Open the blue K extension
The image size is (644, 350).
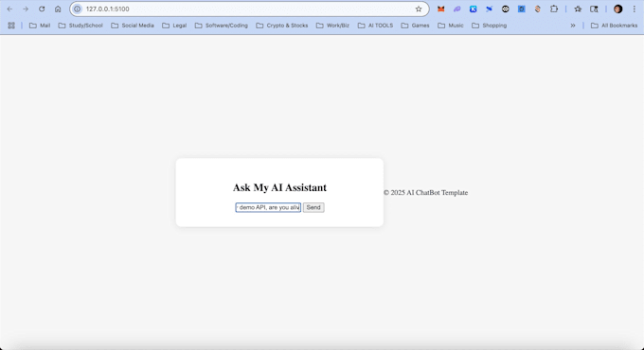click(x=474, y=9)
